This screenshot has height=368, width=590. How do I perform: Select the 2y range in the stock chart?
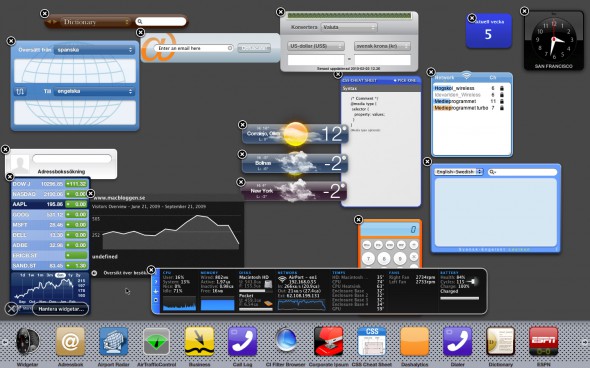pos(78,275)
